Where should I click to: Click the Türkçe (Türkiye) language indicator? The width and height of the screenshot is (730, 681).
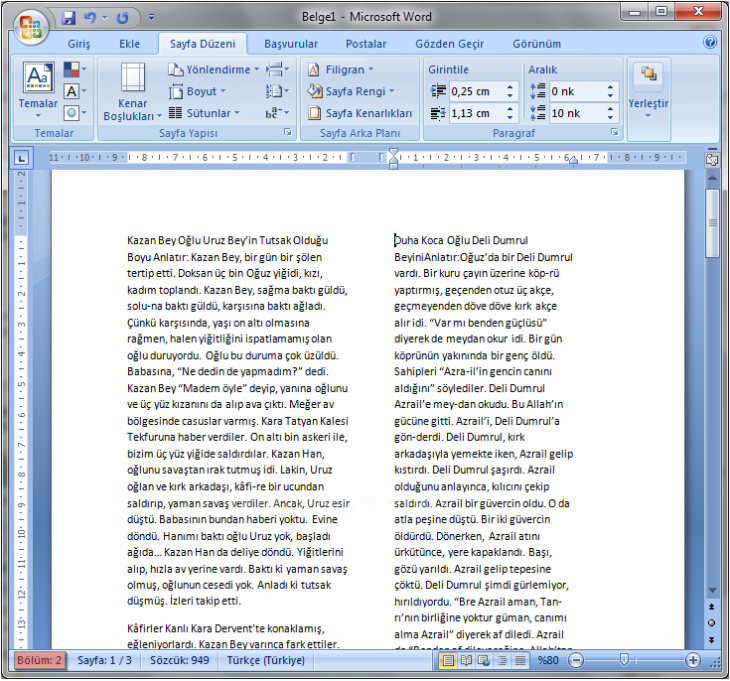coord(265,661)
